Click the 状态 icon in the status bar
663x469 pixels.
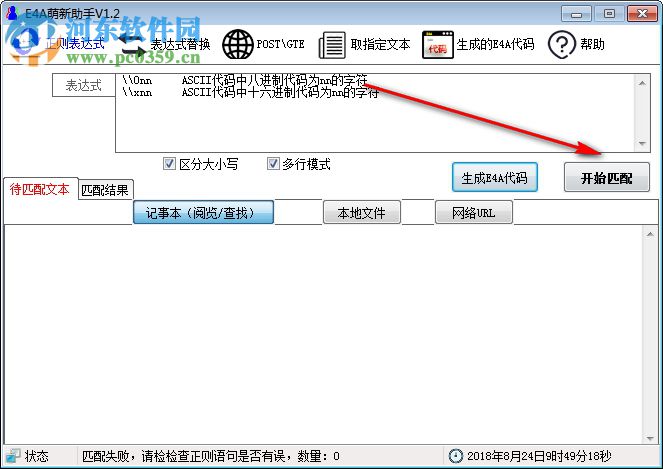pos(13,456)
